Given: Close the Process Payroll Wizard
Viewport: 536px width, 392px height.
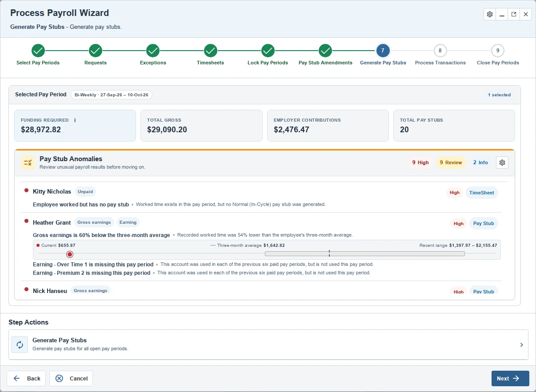Looking at the screenshot, I should (526, 14).
